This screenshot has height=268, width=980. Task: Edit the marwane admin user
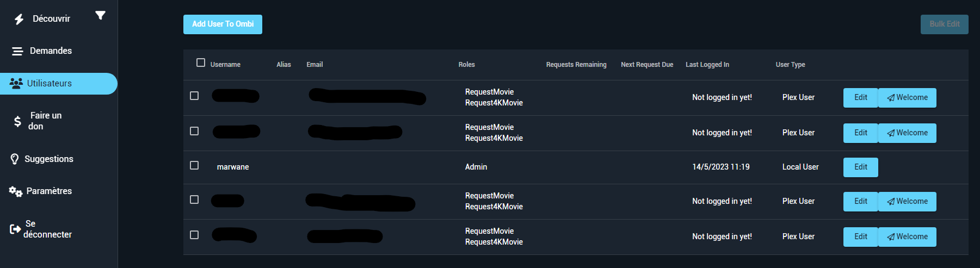[860, 167]
